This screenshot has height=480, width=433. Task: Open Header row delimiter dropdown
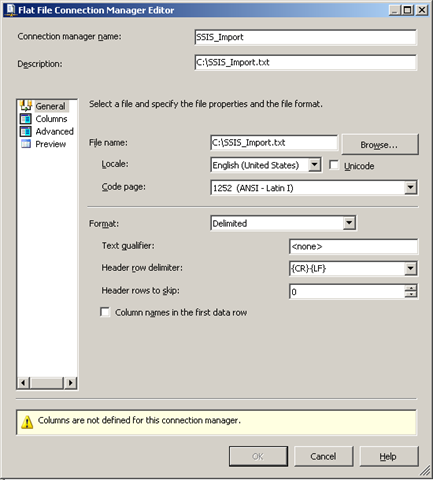(x=411, y=268)
